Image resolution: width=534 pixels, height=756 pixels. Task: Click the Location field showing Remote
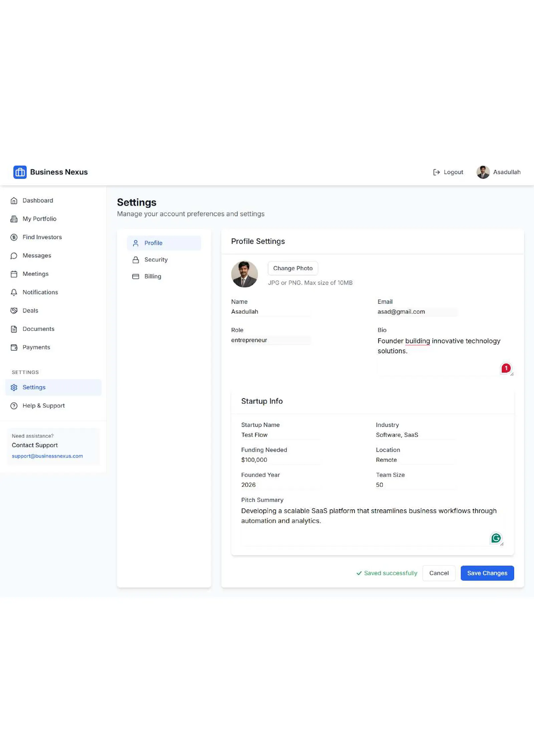(416, 460)
